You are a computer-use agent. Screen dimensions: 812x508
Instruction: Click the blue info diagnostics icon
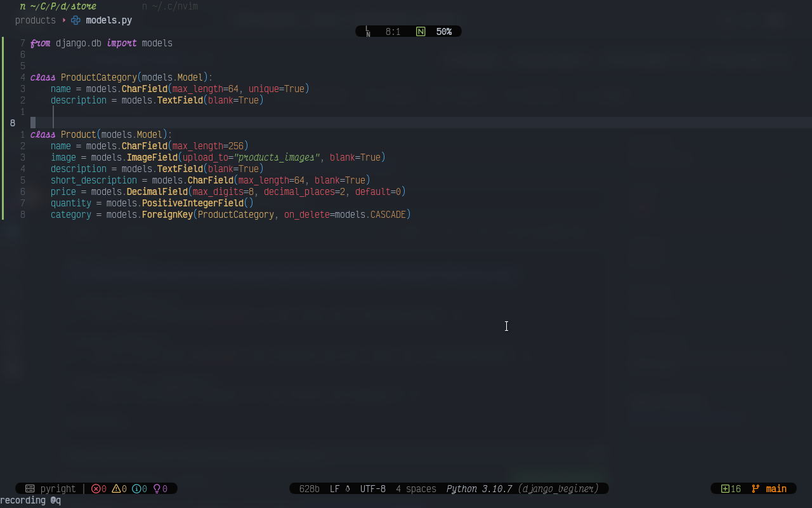tap(138, 488)
